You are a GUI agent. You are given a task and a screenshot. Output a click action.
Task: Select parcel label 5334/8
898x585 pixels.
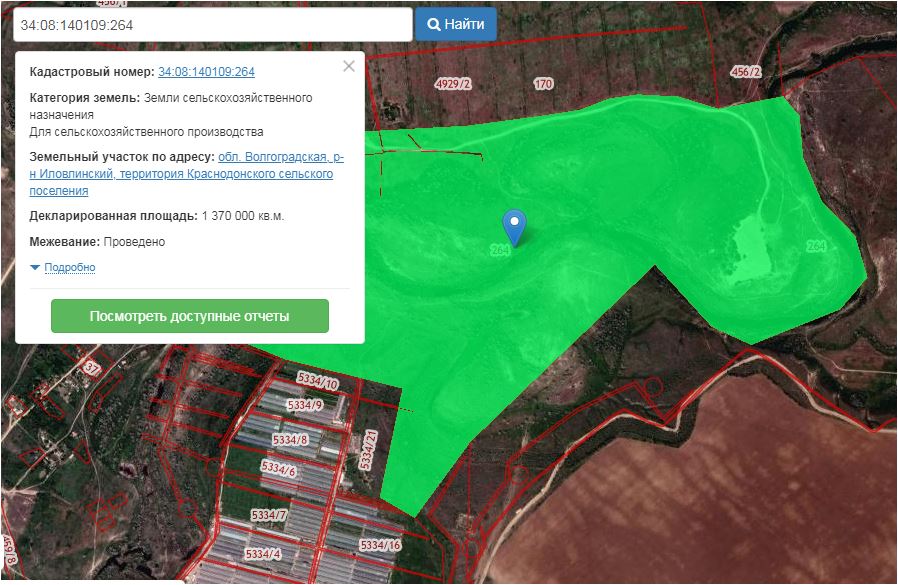tap(290, 440)
